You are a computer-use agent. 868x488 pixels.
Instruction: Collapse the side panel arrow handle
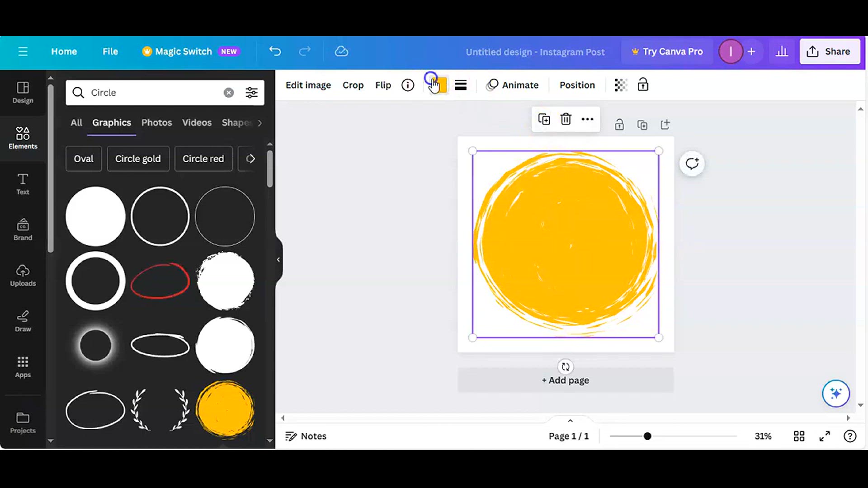coord(278,259)
